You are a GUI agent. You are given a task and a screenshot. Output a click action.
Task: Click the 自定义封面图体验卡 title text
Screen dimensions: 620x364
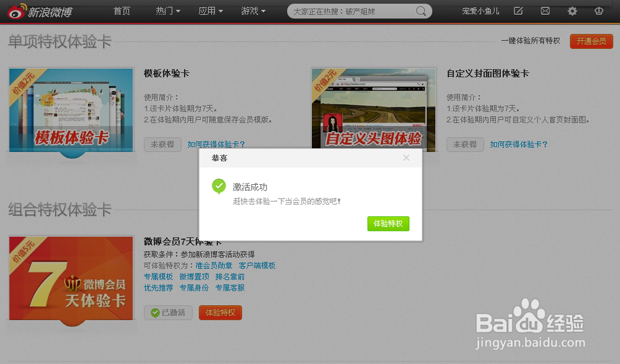[x=487, y=73]
